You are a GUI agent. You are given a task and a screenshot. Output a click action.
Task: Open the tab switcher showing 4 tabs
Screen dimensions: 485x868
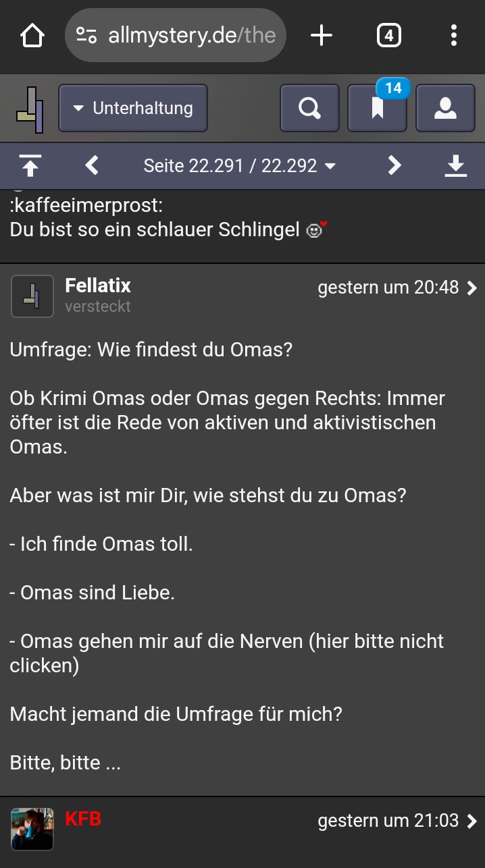388,36
